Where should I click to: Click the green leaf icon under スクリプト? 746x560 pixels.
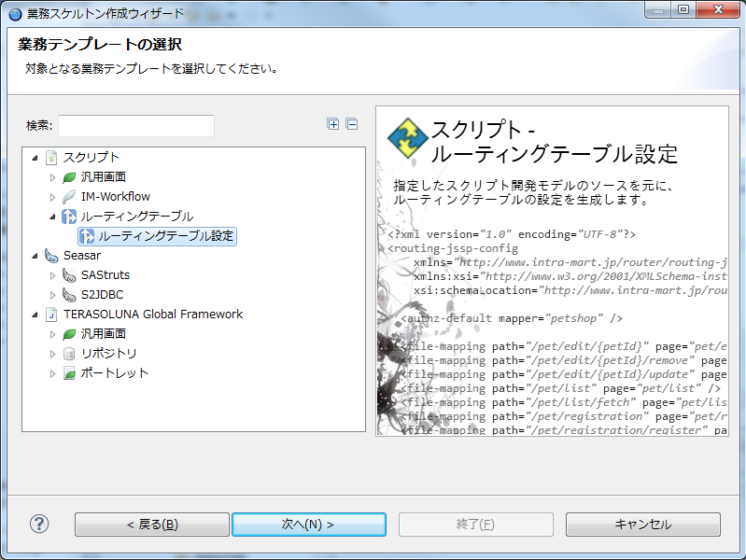pos(69,177)
